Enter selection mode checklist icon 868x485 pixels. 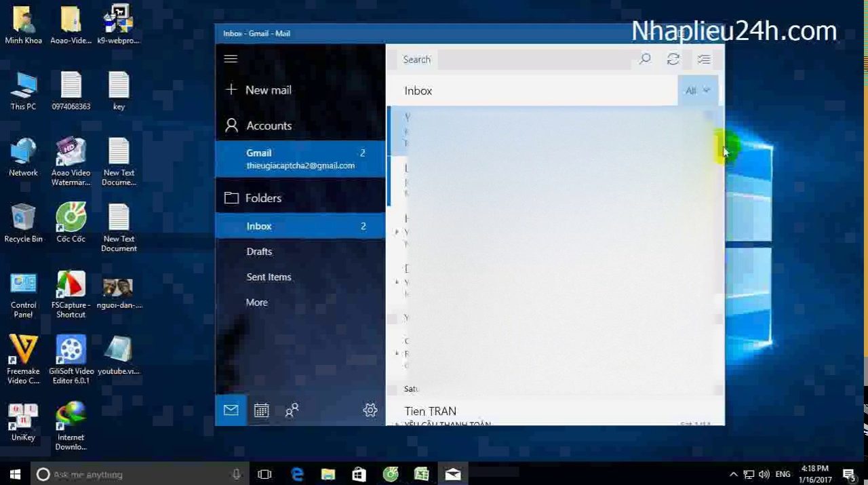pyautogui.click(x=704, y=60)
